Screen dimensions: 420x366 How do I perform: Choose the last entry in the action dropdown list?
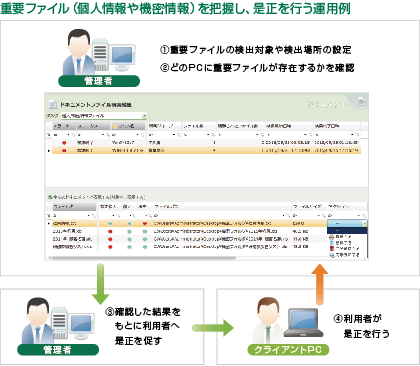point(347,255)
